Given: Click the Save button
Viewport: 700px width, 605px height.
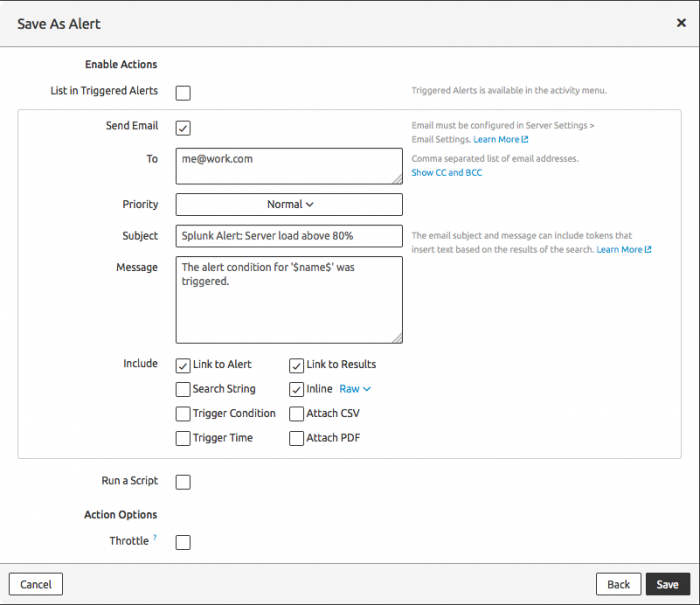Looking at the screenshot, I should tap(667, 584).
